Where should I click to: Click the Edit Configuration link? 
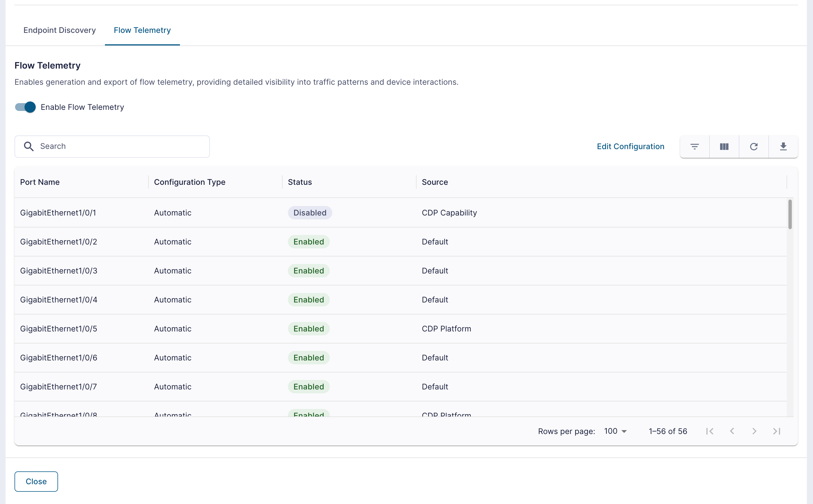coord(631,147)
